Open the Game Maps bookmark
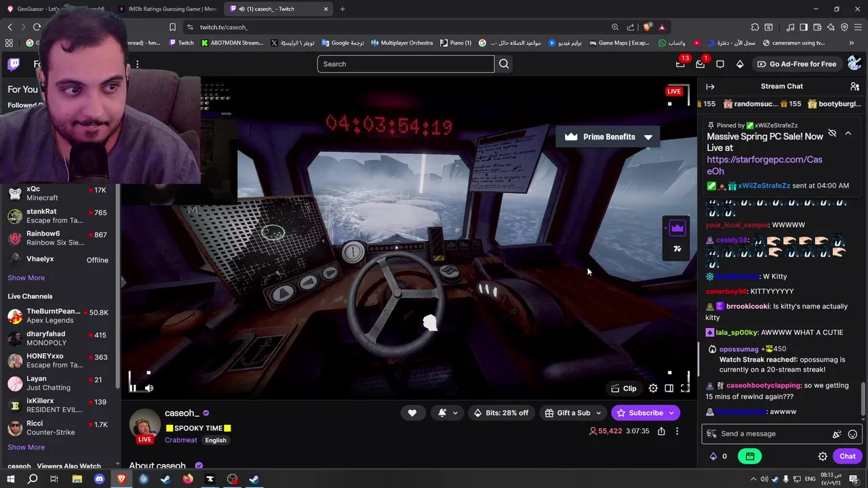Image resolution: width=868 pixels, height=488 pixels. [x=619, y=43]
